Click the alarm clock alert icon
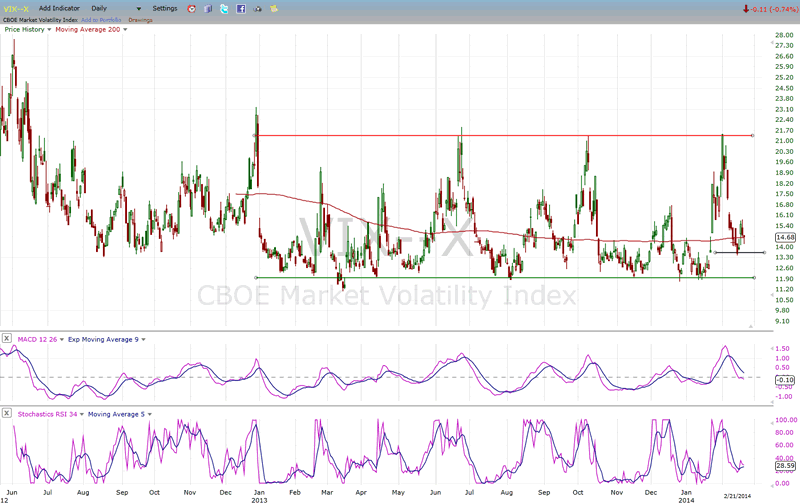This screenshot has width=800, height=504. tap(191, 9)
